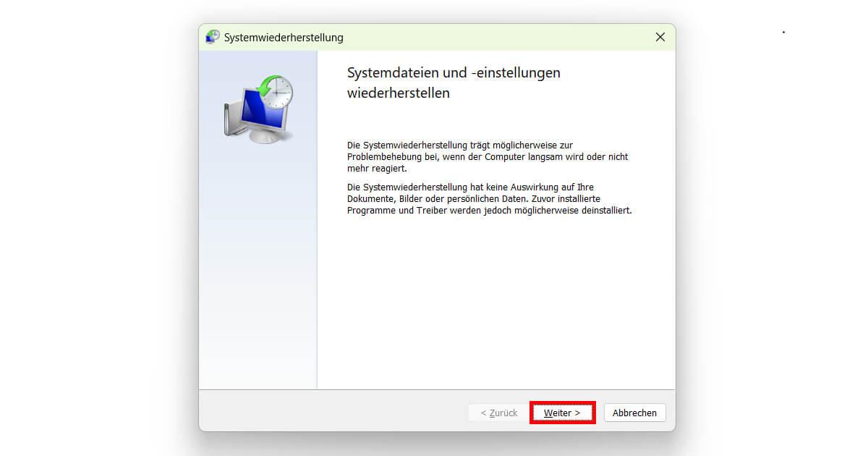
Task: Click the gray sidebar panel
Action: pos(257,290)
